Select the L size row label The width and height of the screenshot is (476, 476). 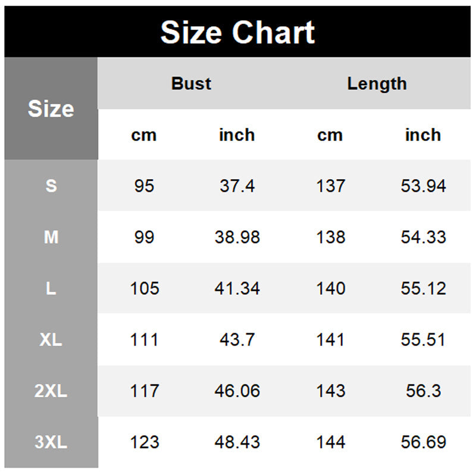point(51,288)
